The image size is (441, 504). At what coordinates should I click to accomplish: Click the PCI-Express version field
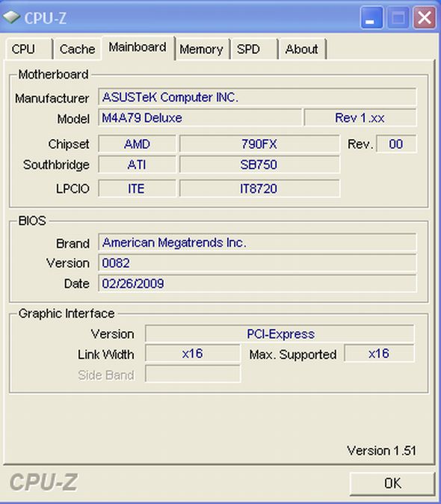coord(280,334)
